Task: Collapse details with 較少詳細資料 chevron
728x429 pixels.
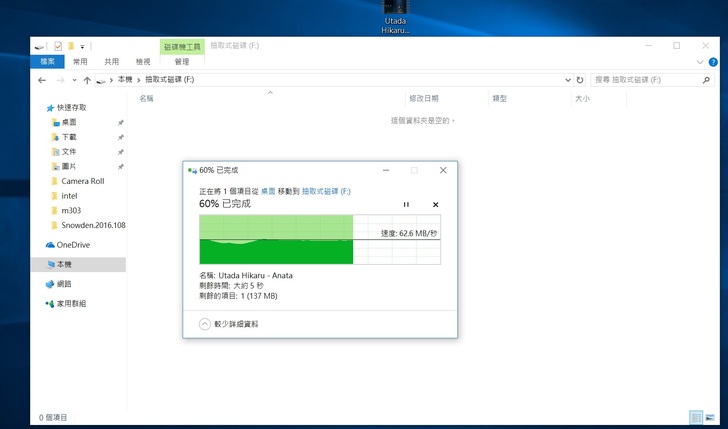Action: [205, 324]
